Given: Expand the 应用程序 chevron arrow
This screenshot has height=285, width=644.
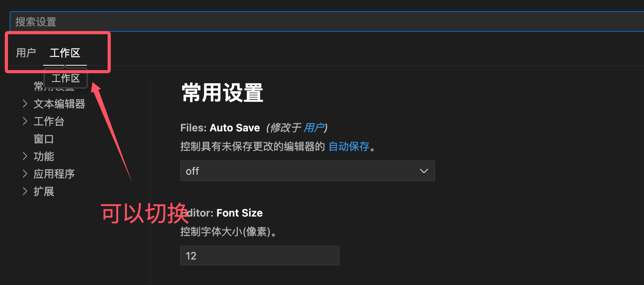Looking at the screenshot, I should (25, 174).
